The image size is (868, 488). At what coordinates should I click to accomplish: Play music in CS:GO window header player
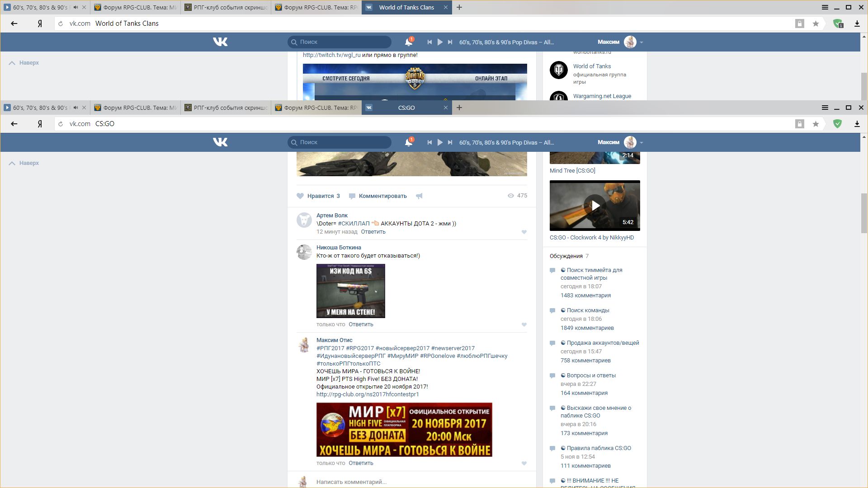(x=440, y=142)
